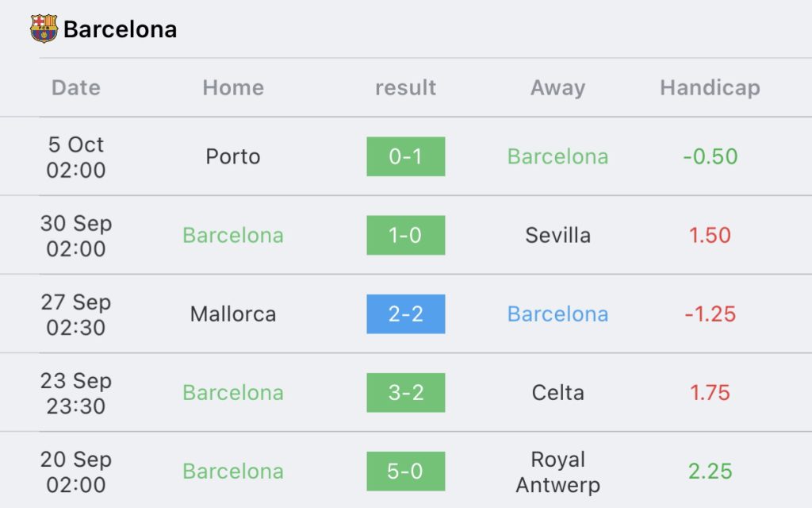Click the -0.50 handicap value
The height and width of the screenshot is (508, 812).
pyautogui.click(x=710, y=156)
